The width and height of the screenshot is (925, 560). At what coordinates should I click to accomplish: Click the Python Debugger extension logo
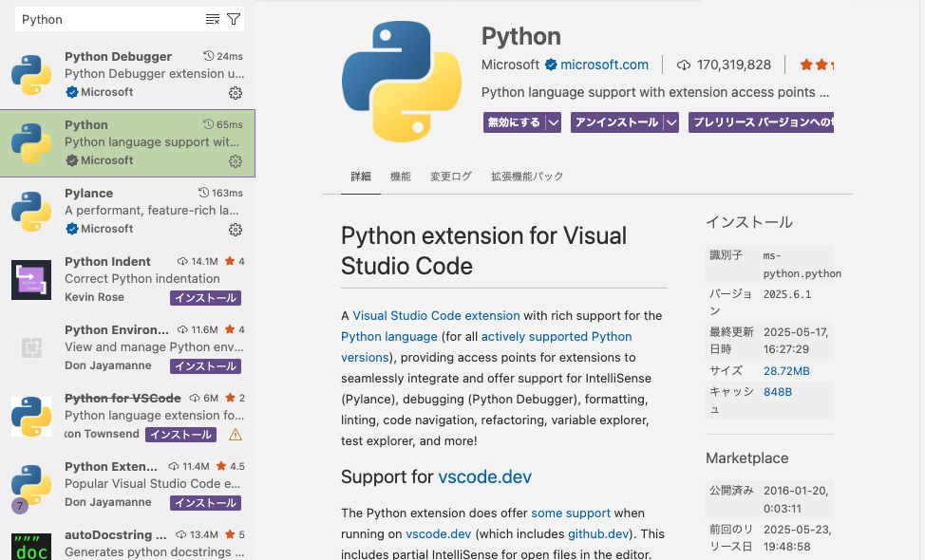(x=31, y=75)
